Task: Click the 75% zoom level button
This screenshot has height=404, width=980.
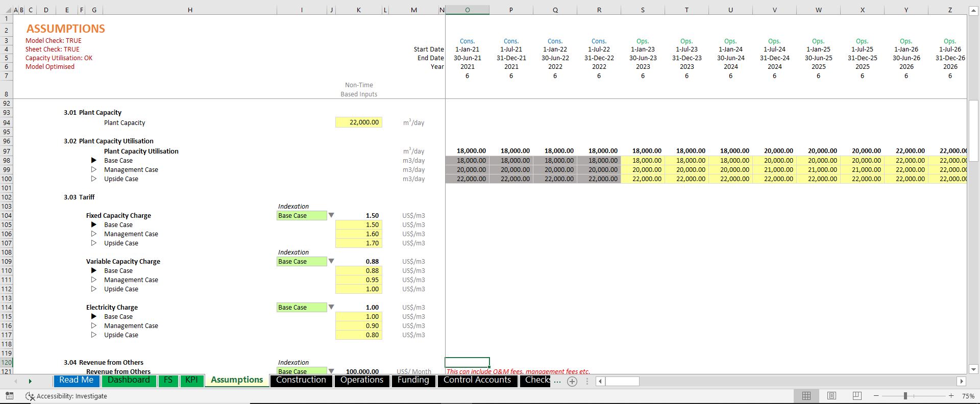Action: (x=968, y=396)
